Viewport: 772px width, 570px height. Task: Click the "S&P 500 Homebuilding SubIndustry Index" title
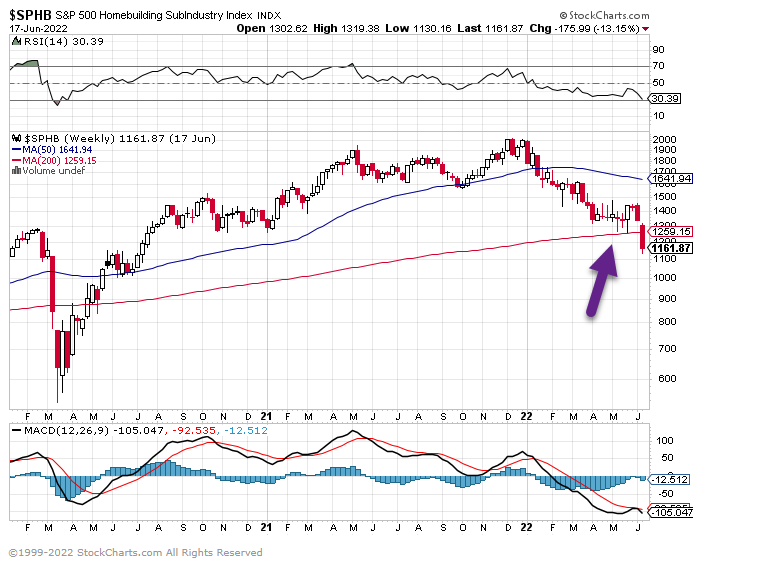pyautogui.click(x=154, y=15)
